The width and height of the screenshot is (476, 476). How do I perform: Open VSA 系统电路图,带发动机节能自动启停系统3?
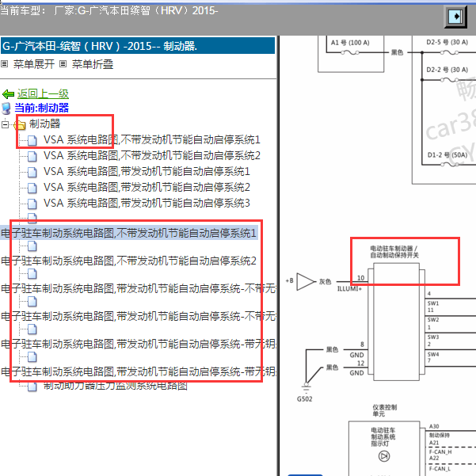point(147,203)
